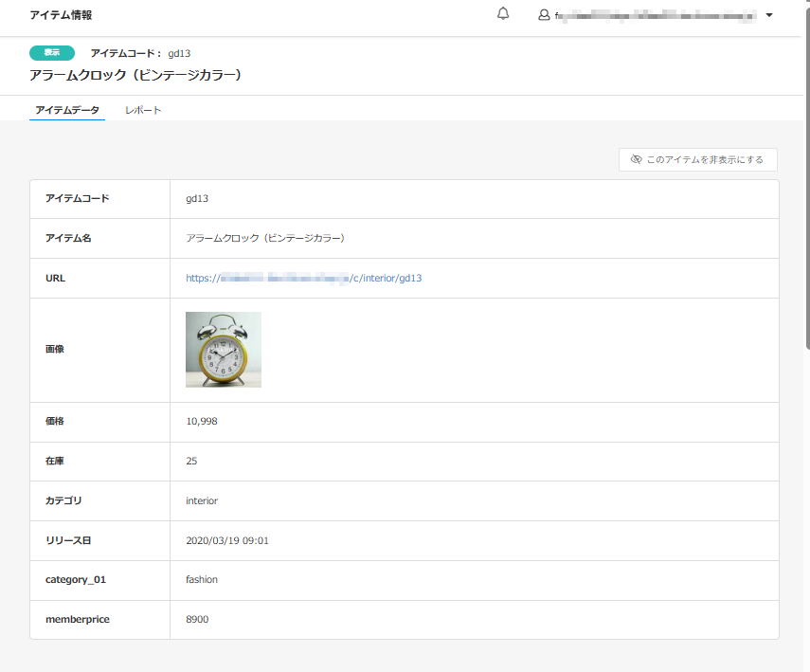Click the アラームクロック item heading

coord(135,75)
